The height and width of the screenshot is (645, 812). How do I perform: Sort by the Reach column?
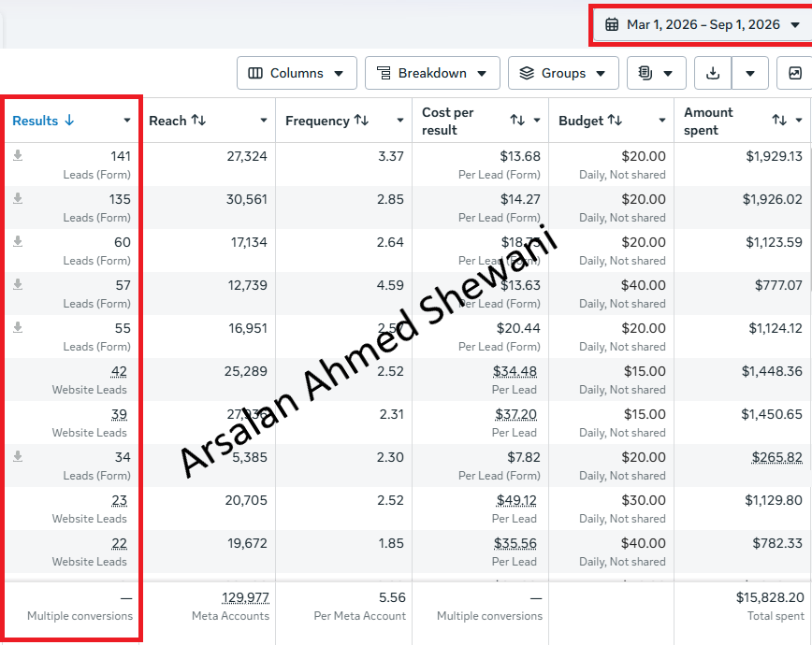tap(177, 121)
